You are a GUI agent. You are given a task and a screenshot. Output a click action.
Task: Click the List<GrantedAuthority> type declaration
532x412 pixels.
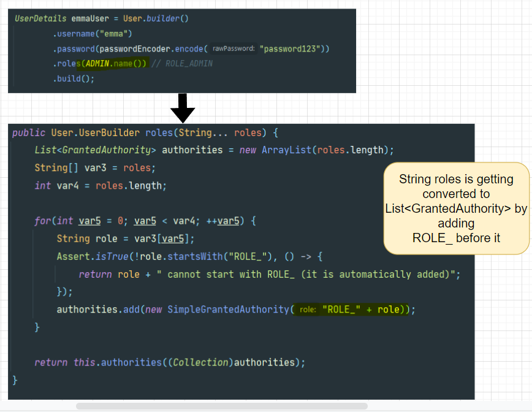(93, 150)
